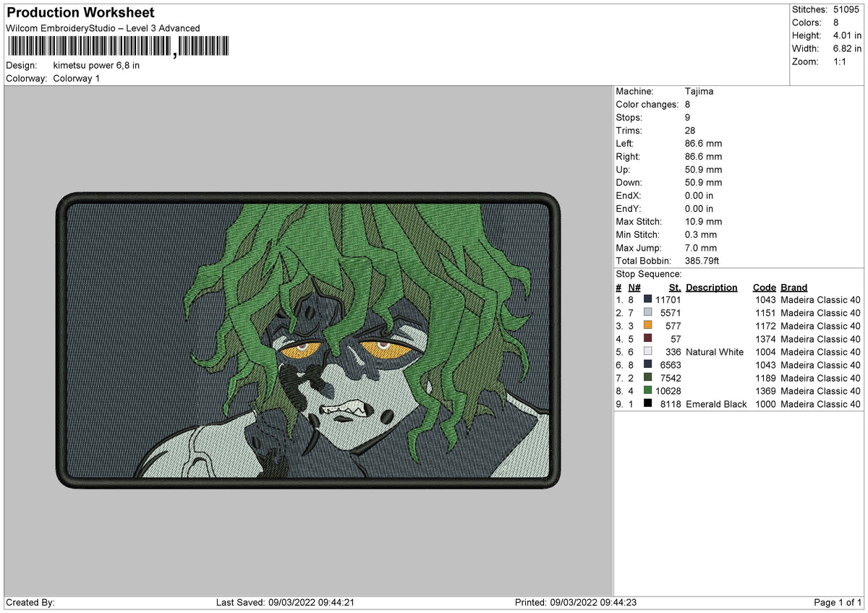Image resolution: width=868 pixels, height=613 pixels.
Task: Click the stitch count 8118
Action: (x=671, y=403)
